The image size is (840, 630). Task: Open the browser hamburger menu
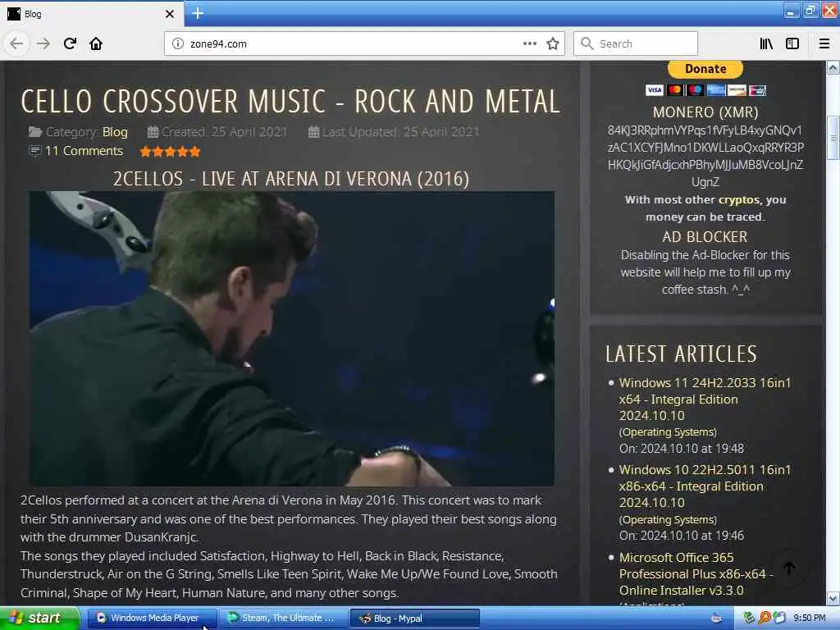click(824, 43)
